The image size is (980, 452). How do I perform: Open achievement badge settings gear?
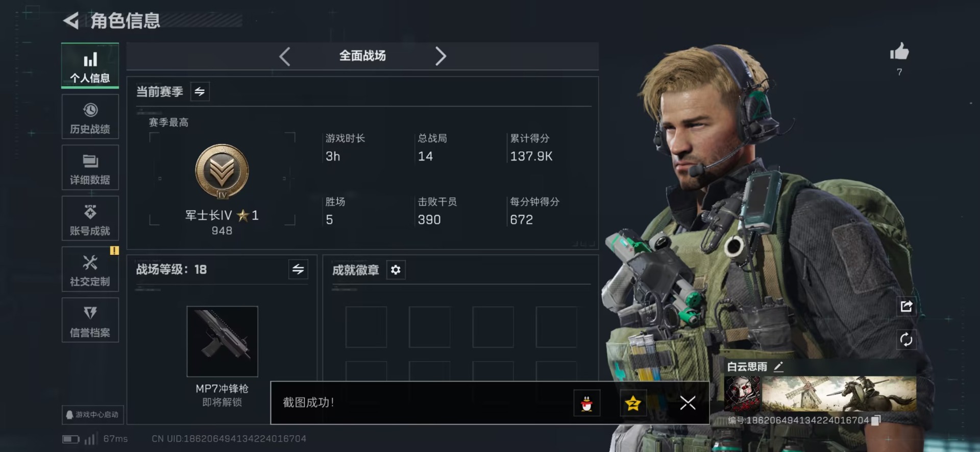click(396, 270)
